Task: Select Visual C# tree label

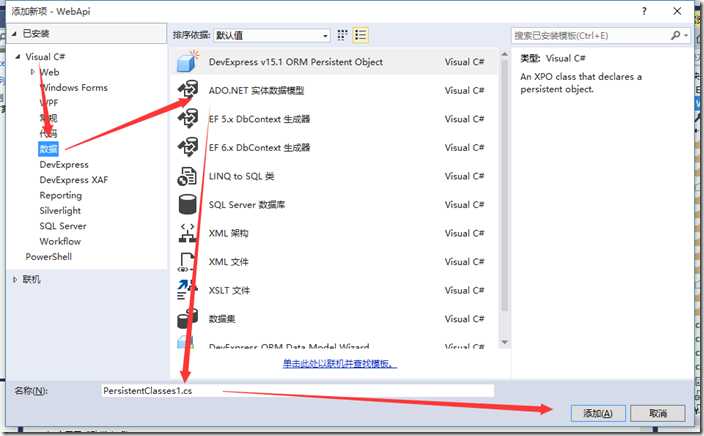Action: tap(45, 57)
